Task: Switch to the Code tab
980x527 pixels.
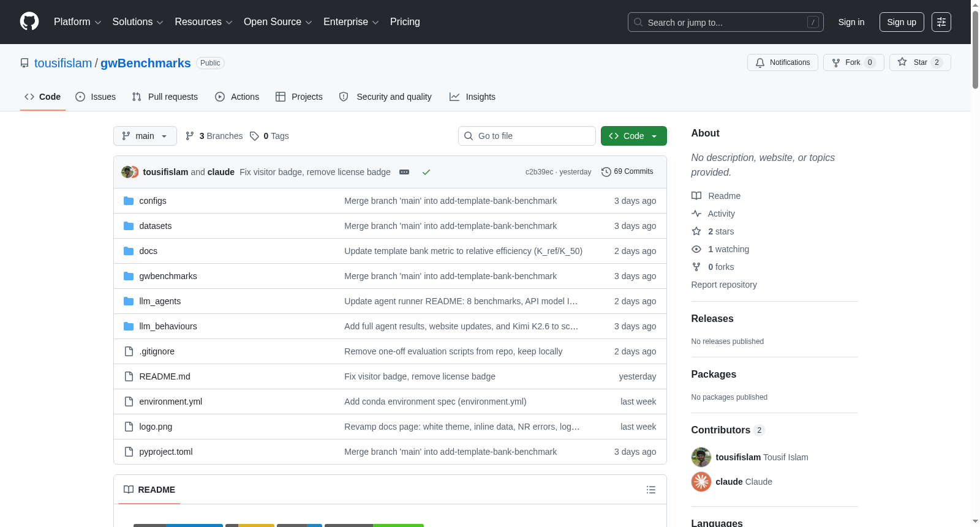Action: (43, 97)
